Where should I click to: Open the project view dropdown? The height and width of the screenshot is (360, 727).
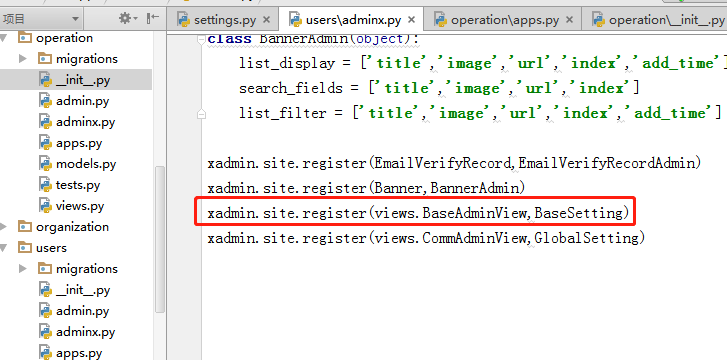[x=75, y=19]
